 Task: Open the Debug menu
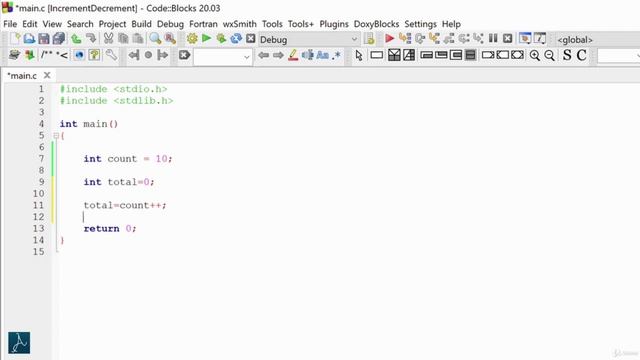point(170,24)
